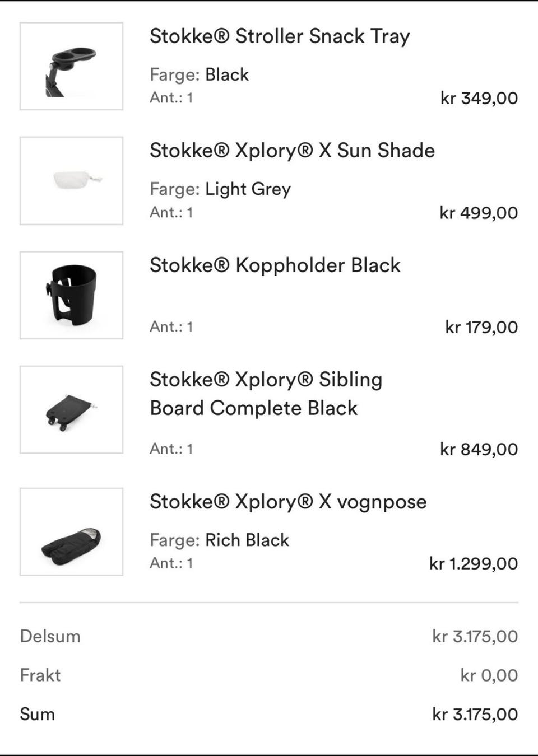Screen dimensions: 538x756
Task: Open the Stokke Xplory X vognpose title
Action: pos(287,502)
